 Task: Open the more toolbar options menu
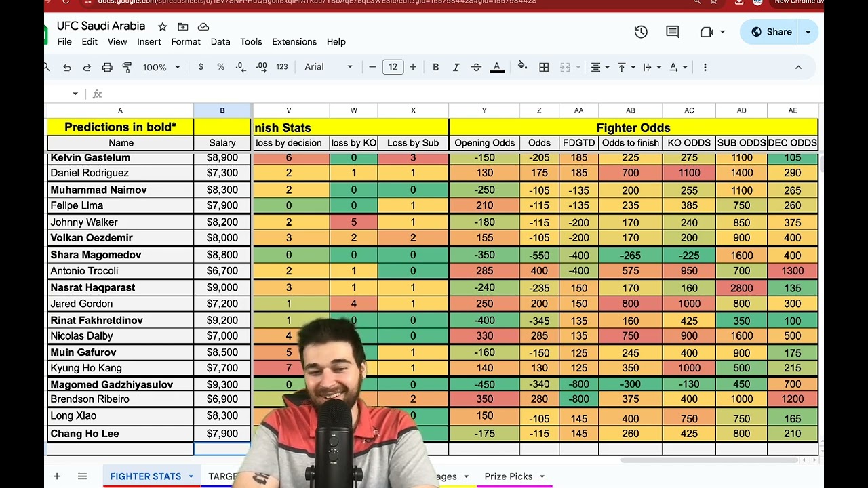click(705, 67)
